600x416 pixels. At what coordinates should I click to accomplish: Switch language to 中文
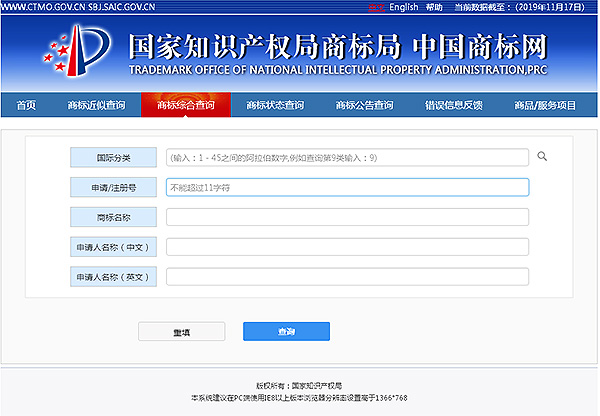tap(377, 7)
